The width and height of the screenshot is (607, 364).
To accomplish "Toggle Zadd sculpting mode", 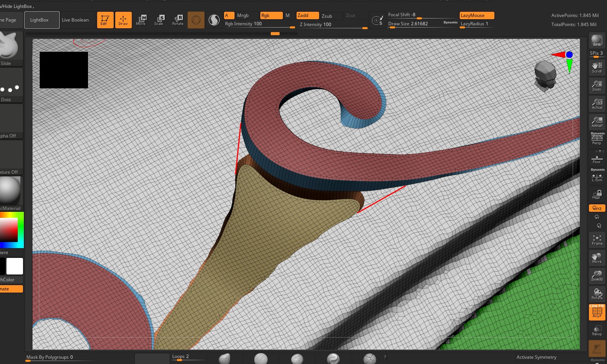I will click(x=307, y=15).
